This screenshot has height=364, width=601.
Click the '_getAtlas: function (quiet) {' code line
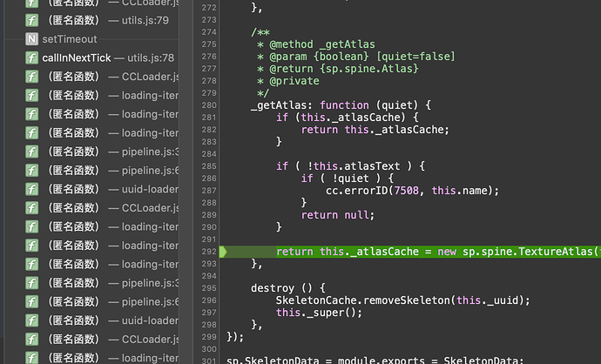pyautogui.click(x=341, y=105)
